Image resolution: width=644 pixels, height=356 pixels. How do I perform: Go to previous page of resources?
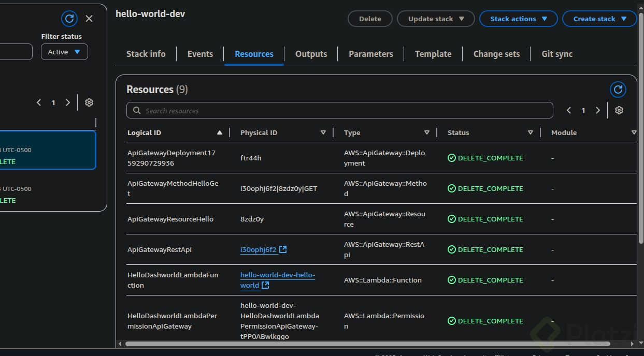point(569,110)
